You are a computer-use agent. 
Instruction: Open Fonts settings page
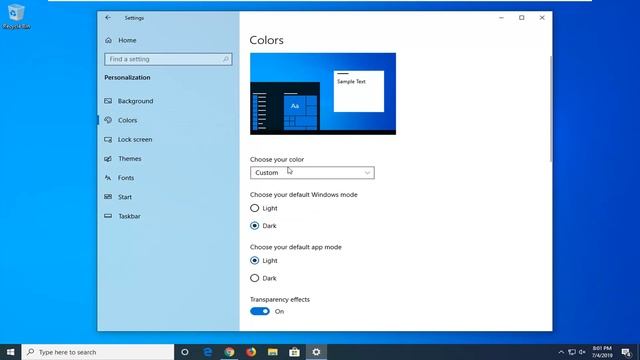pos(126,178)
